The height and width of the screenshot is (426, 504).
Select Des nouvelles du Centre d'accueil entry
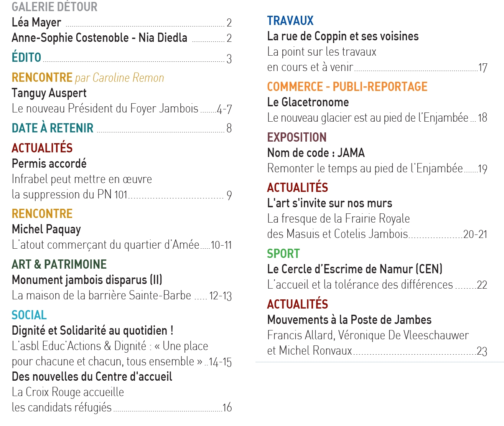tap(92, 376)
